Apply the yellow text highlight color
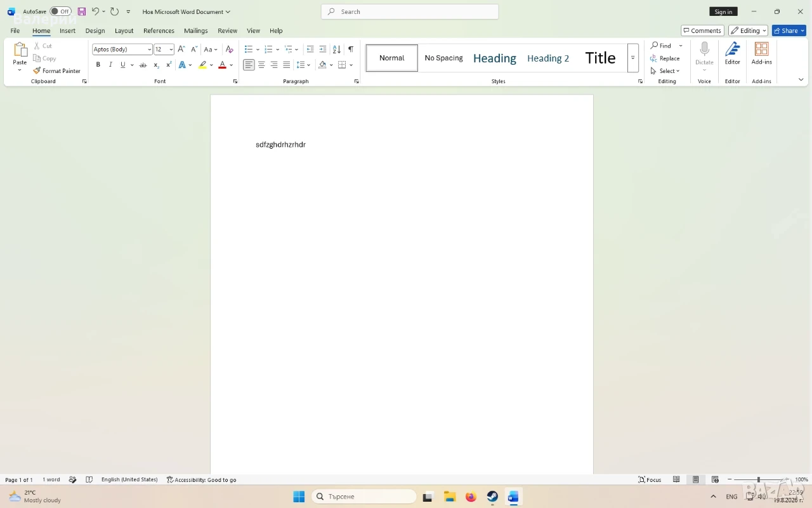This screenshot has height=508, width=812. point(202,65)
